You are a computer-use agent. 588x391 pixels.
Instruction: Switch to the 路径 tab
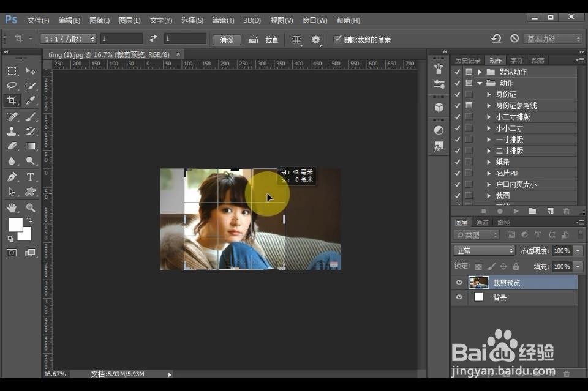(503, 223)
